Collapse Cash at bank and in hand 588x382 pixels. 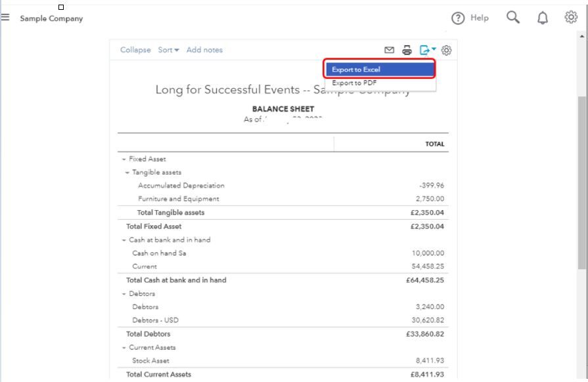click(x=124, y=240)
